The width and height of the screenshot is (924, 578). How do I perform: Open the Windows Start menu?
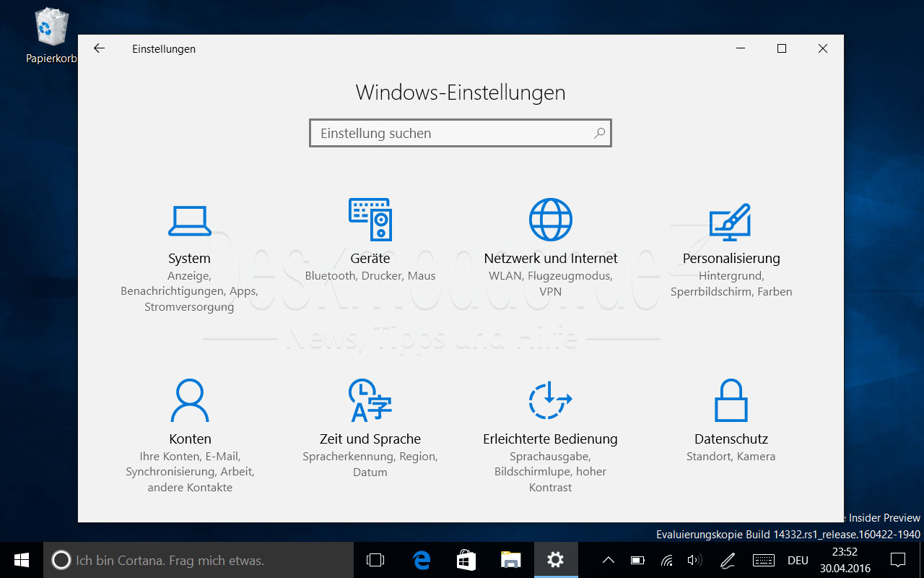click(x=22, y=560)
